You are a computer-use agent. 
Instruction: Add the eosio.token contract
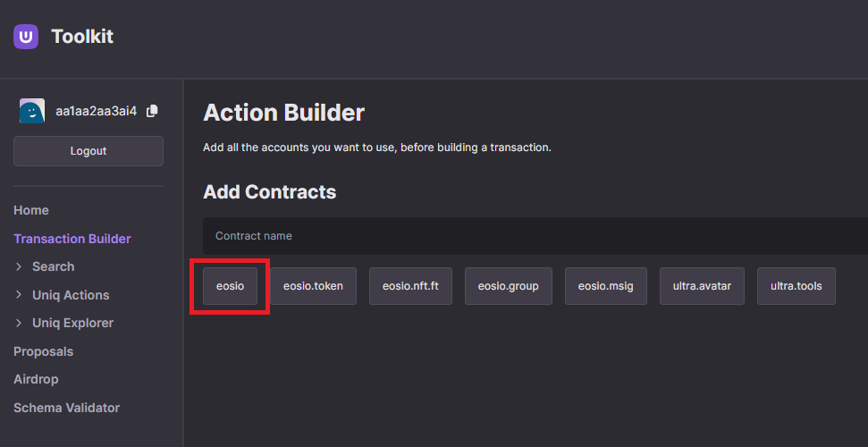pos(314,286)
